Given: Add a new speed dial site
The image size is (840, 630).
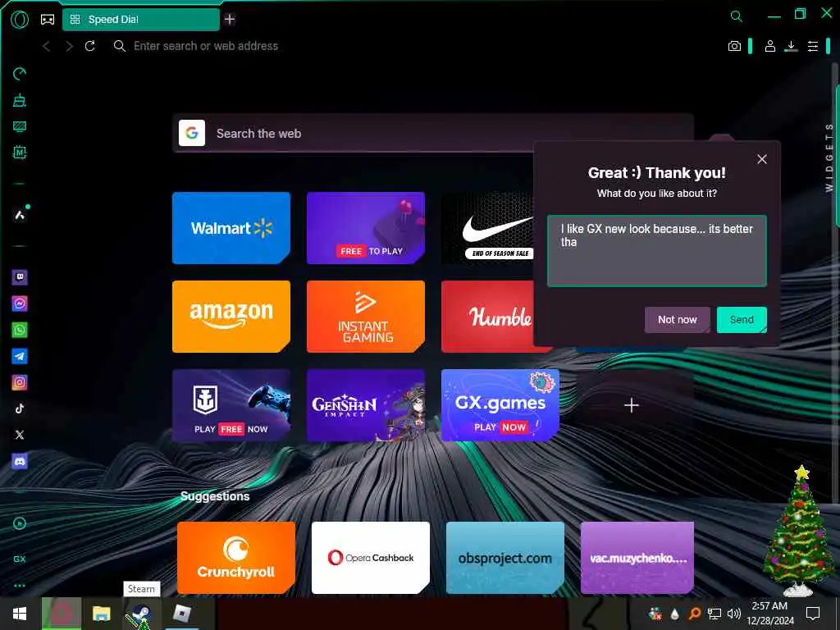Looking at the screenshot, I should point(632,405).
